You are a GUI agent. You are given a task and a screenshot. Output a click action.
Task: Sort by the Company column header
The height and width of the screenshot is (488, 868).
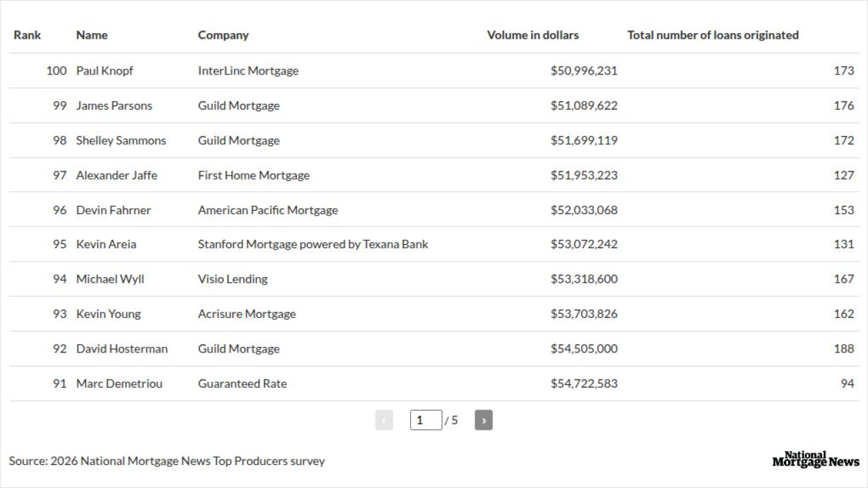pyautogui.click(x=223, y=35)
